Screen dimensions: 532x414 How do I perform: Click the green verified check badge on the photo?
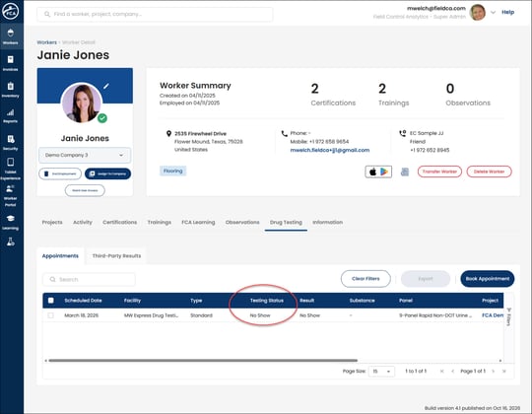[x=102, y=118]
